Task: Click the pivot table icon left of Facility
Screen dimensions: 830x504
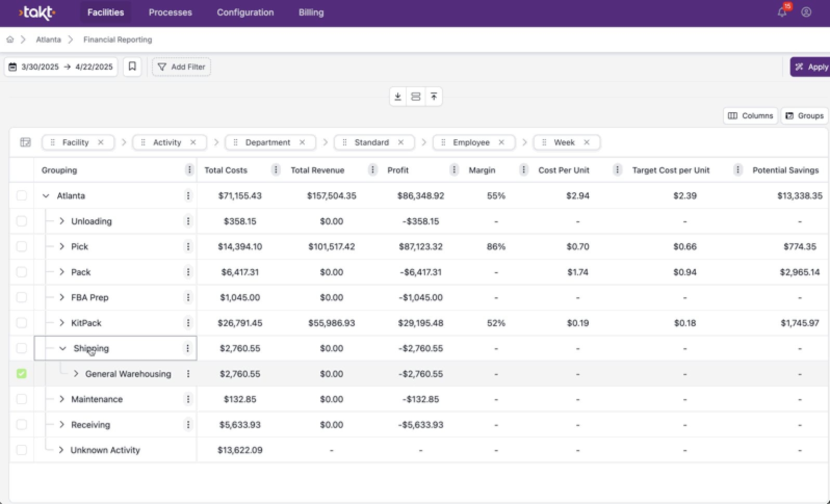Action: (25, 142)
